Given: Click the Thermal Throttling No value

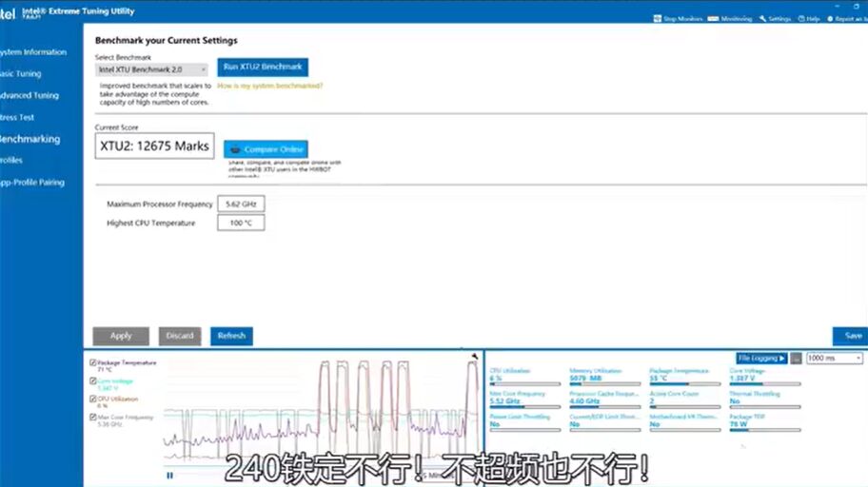Looking at the screenshot, I should [x=735, y=400].
